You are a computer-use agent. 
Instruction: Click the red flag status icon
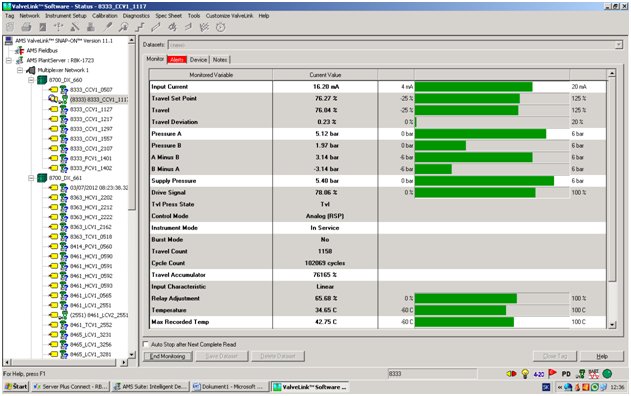(552, 373)
